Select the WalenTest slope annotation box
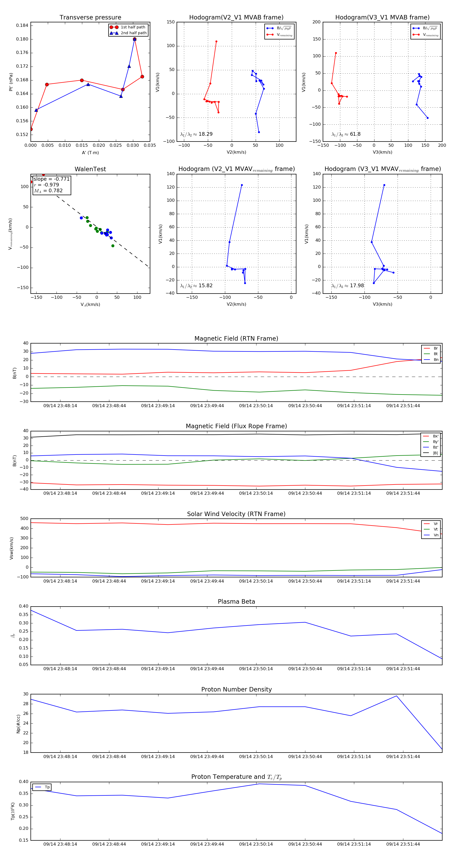 (x=52, y=185)
